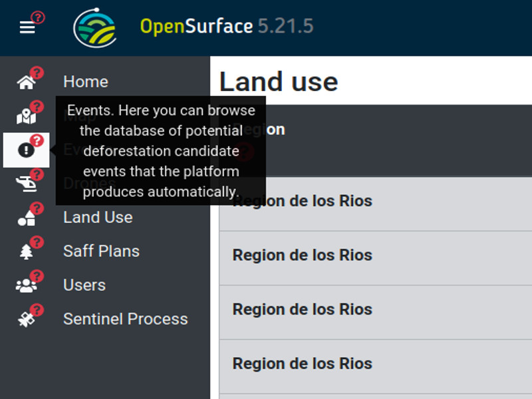Click the Land Use shapes icon
The image size is (532, 399).
tap(26, 218)
